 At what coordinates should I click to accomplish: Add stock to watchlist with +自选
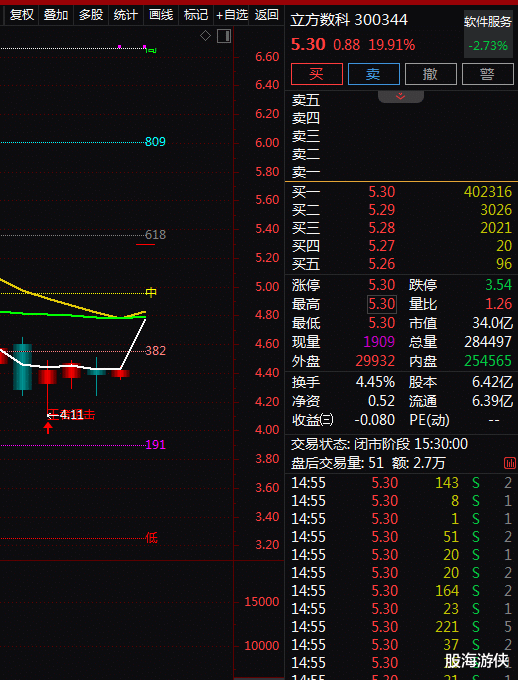[x=232, y=15]
